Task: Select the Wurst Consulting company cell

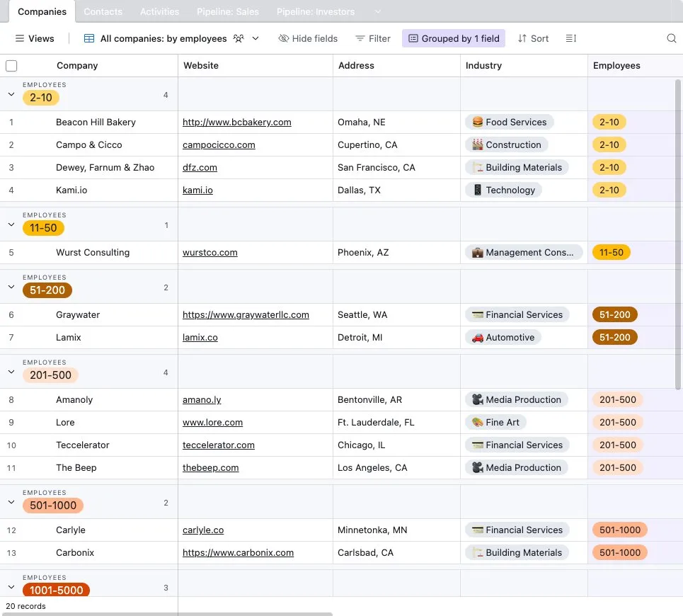Action: 93,252
